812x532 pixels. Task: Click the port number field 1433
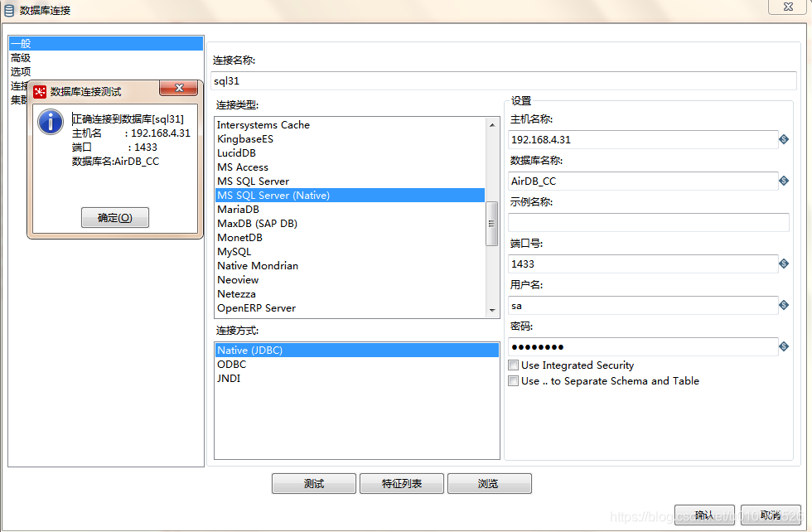tap(643, 264)
